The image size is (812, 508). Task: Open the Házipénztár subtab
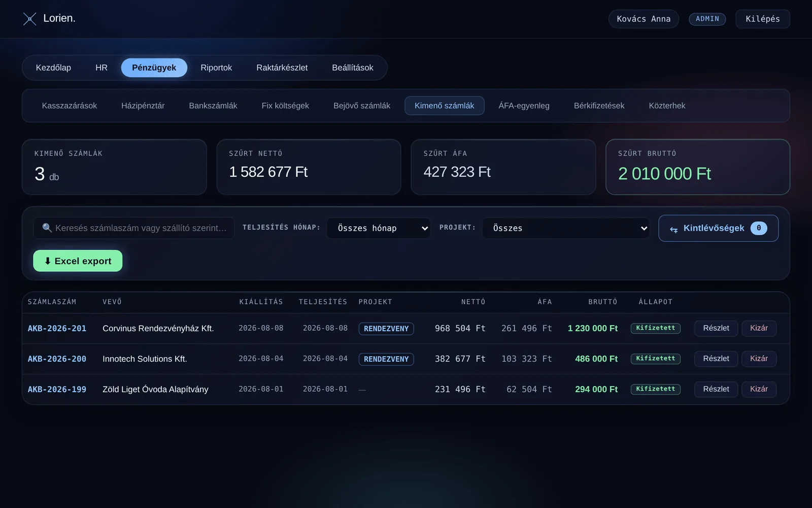143,106
